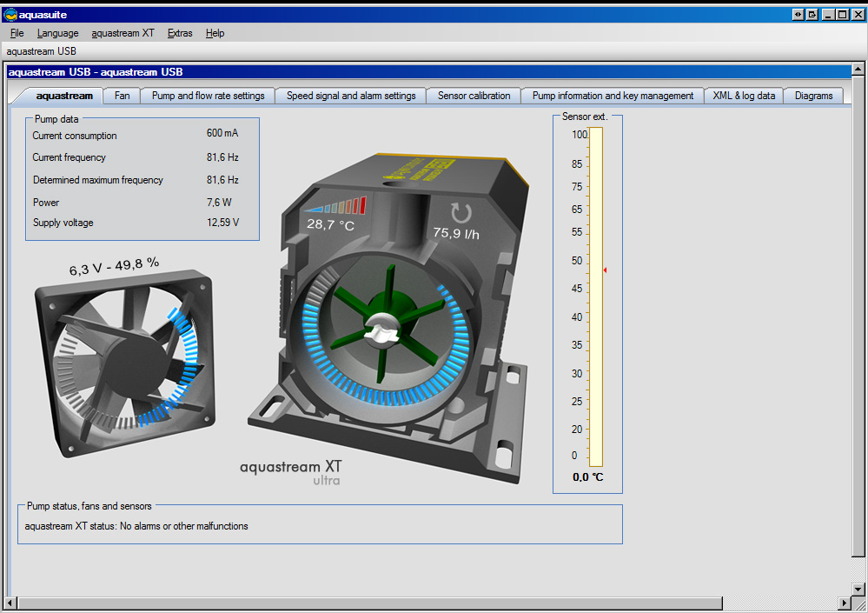The height and width of the screenshot is (613, 868).
Task: Click the 12,59 V supply voltage value
Action: tap(223, 223)
